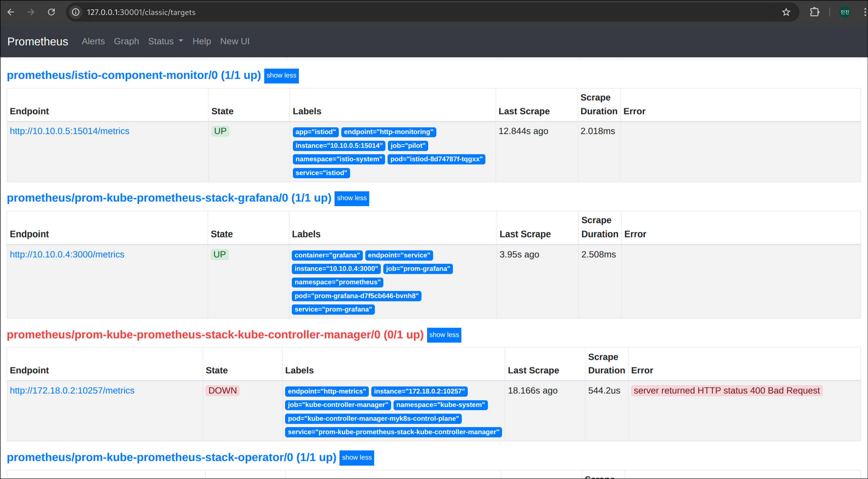868x479 pixels.
Task: Click the pod="kube-controller-manager-myk8s-control-plane" label badge
Action: coord(373,419)
